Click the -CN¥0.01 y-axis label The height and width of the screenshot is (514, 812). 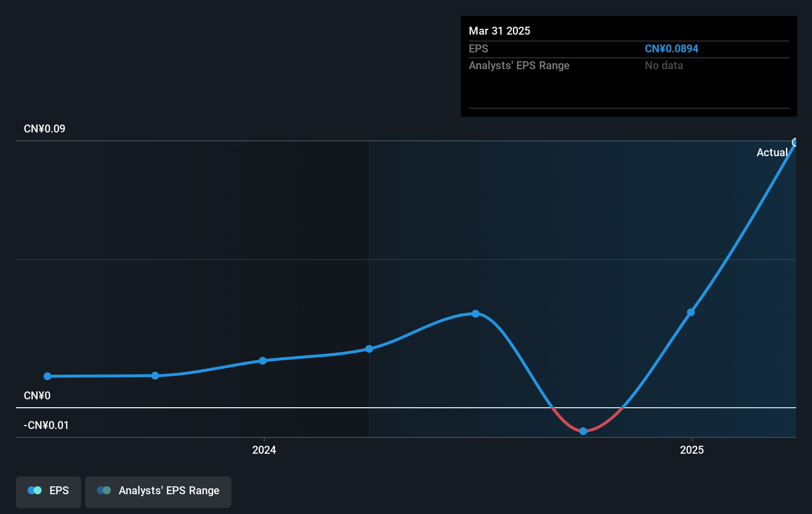(46, 426)
